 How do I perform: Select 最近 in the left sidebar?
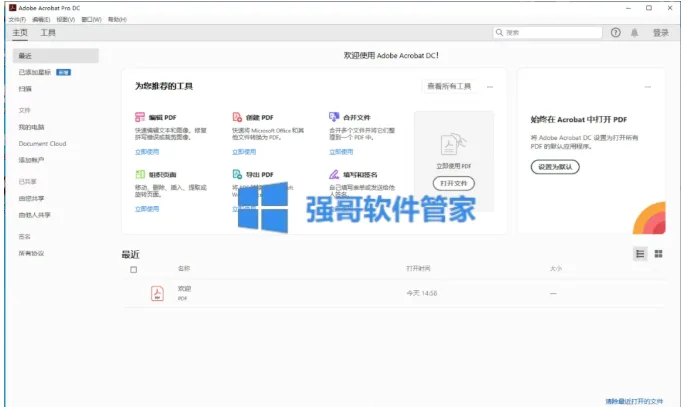[56, 56]
